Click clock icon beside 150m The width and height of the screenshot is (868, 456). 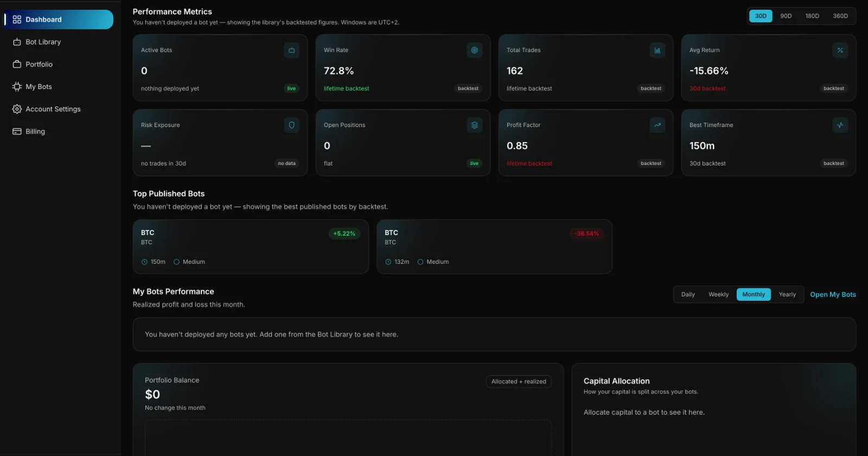pyautogui.click(x=144, y=262)
